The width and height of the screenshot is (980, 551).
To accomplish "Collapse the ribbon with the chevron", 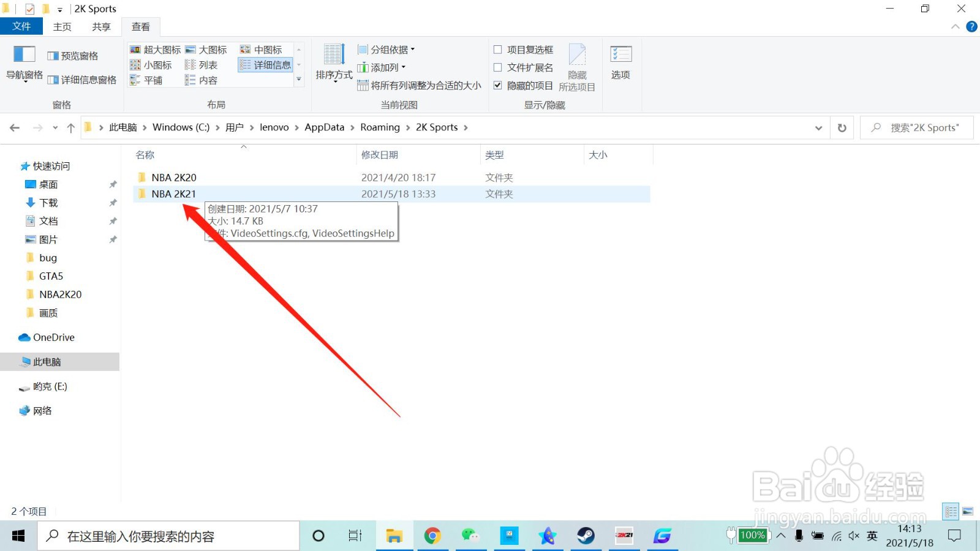I will [956, 26].
